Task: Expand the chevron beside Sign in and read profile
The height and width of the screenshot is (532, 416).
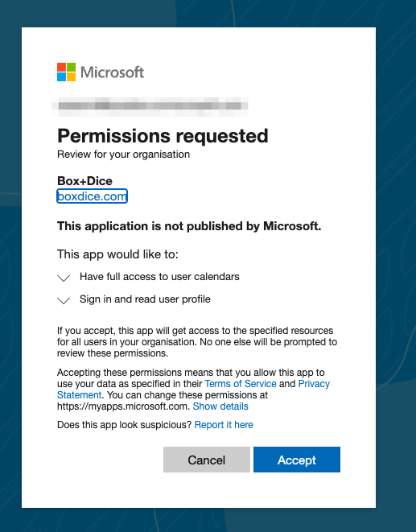Action: coord(64,300)
